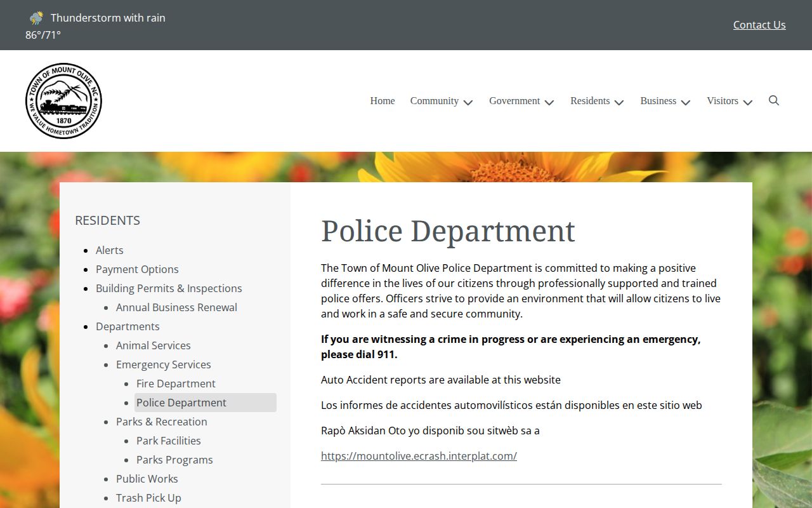Open the site search magnifier icon
This screenshot has height=508, width=812.
pos(774,100)
